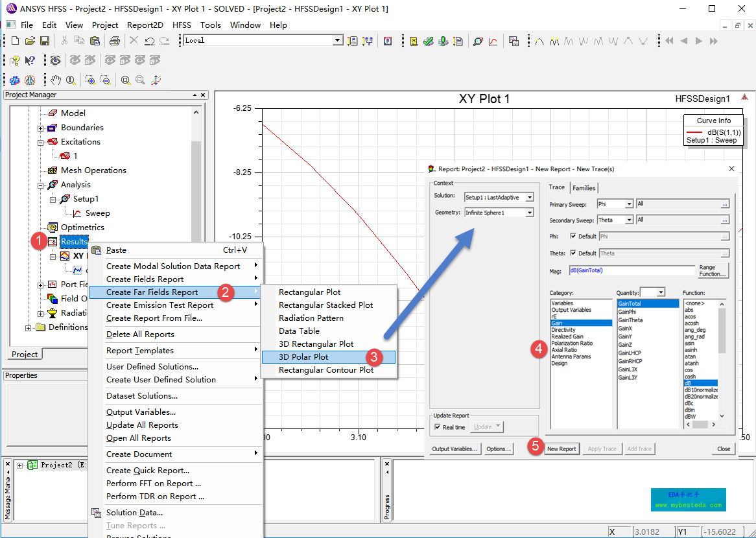Click the Print toolbar icon
The height and width of the screenshot is (538, 756).
[x=115, y=41]
